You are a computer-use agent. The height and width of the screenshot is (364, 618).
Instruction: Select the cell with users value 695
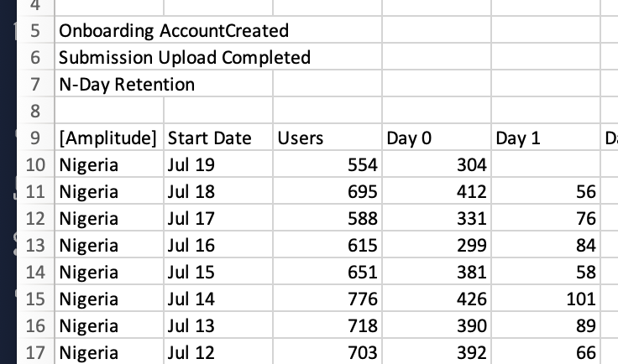point(327,191)
